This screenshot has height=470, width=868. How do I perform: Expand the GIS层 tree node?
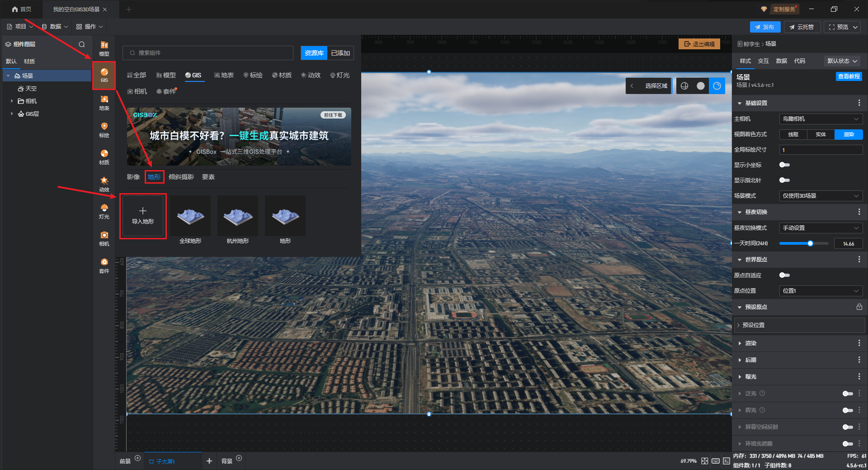click(x=12, y=114)
